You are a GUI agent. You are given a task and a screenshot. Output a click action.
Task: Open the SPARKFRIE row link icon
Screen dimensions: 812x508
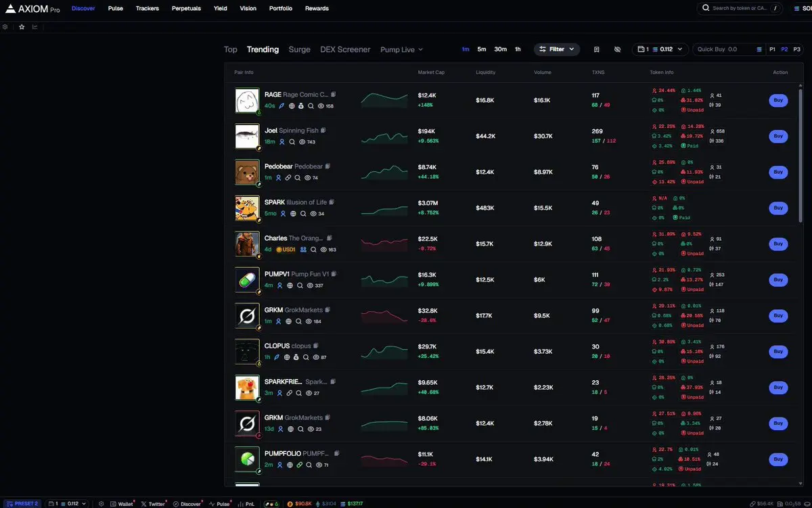289,393
